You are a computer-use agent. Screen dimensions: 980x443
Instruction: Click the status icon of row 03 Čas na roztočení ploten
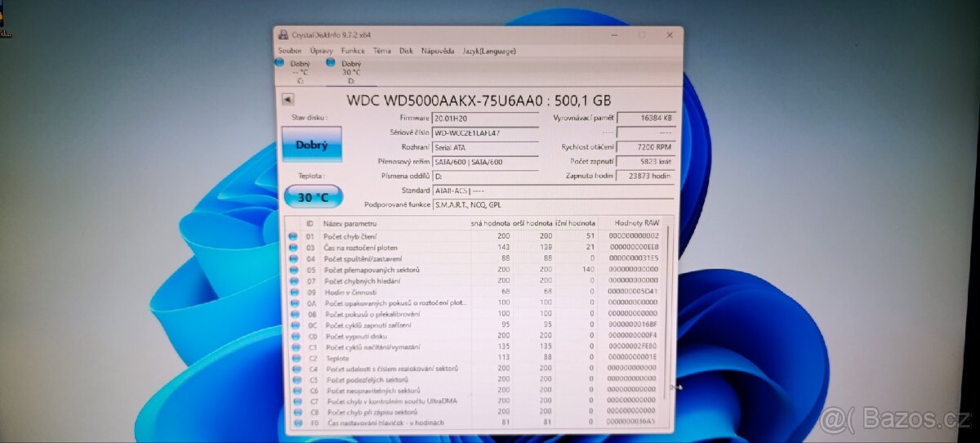point(293,247)
